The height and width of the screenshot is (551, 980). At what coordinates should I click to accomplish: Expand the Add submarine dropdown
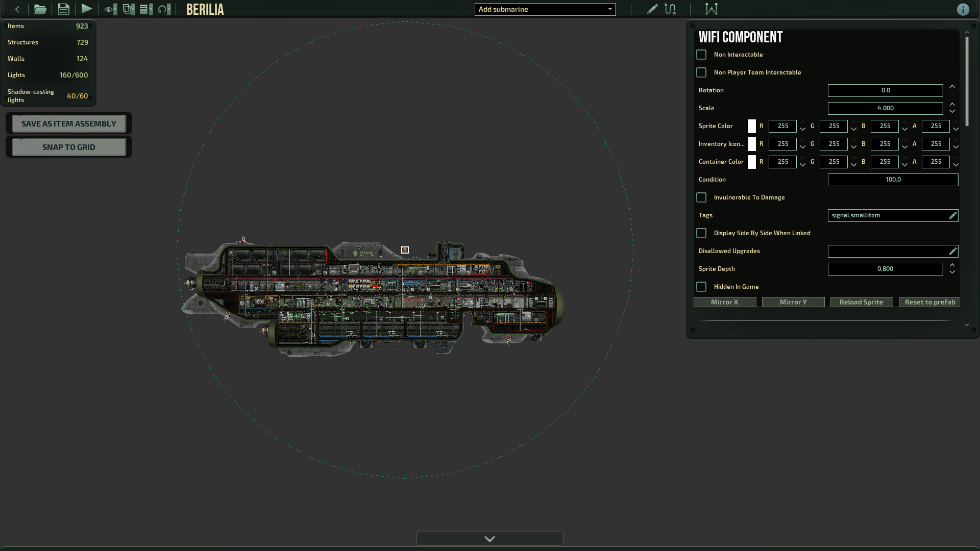545,9
